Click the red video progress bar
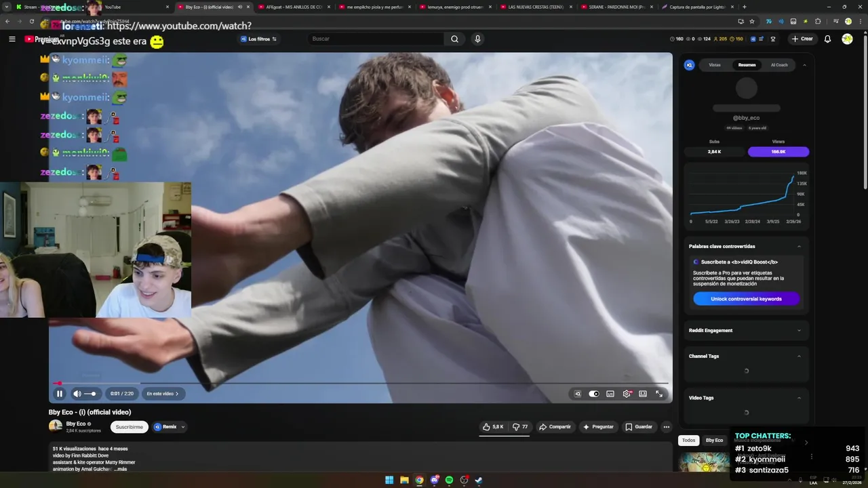This screenshot has width=868, height=488. [x=360, y=383]
